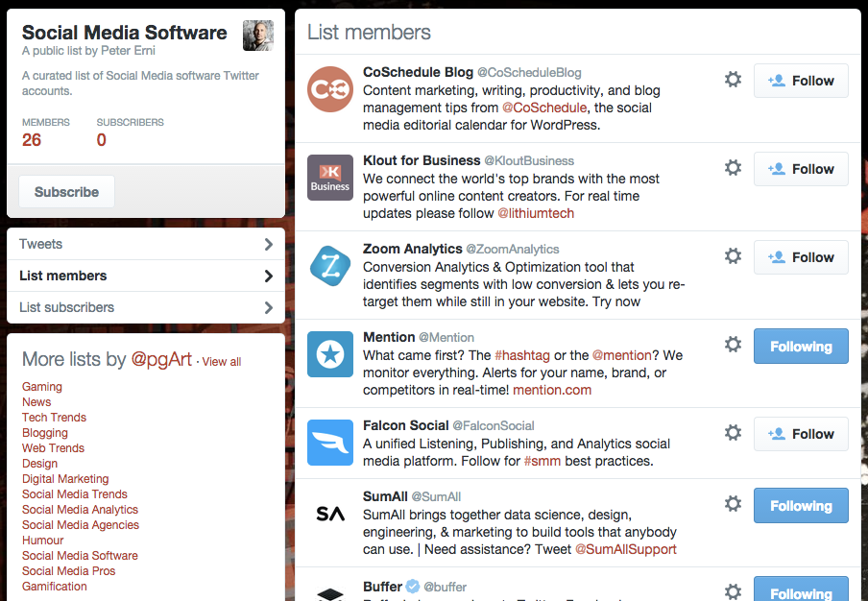
Task: Open the Web Trends list
Action: click(x=53, y=448)
